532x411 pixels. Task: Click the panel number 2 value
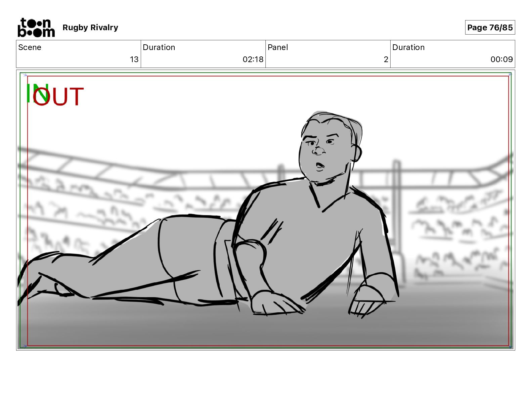(386, 59)
